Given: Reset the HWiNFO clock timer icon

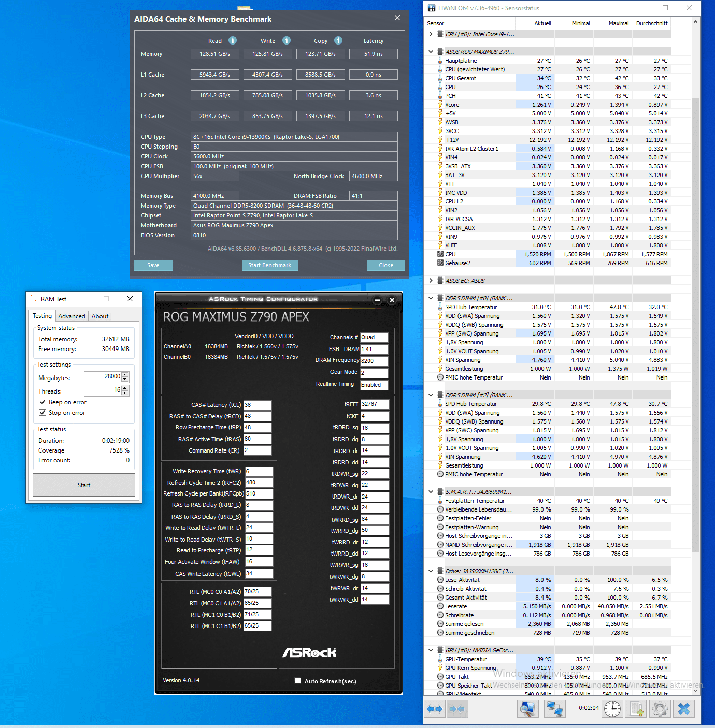Looking at the screenshot, I should point(612,709).
